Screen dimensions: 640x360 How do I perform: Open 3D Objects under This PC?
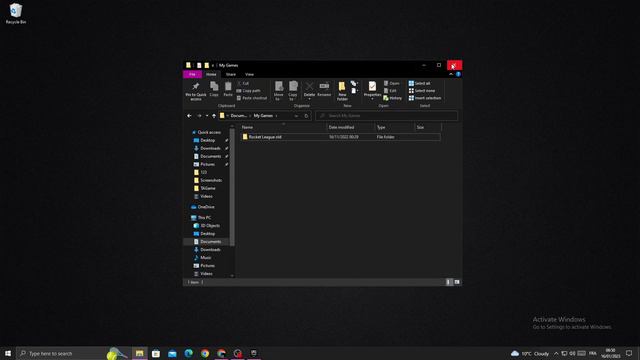click(207, 226)
